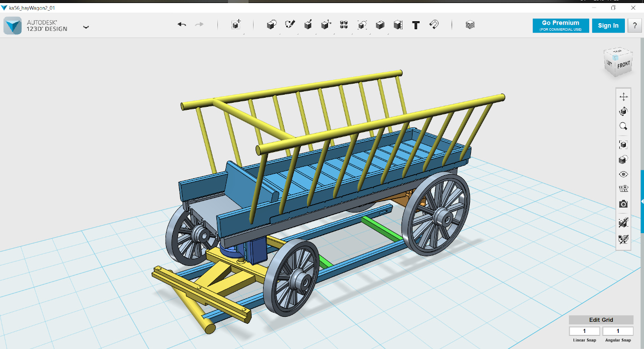Change the materials and outlines display
The width and height of the screenshot is (644, 349).
coord(623,160)
